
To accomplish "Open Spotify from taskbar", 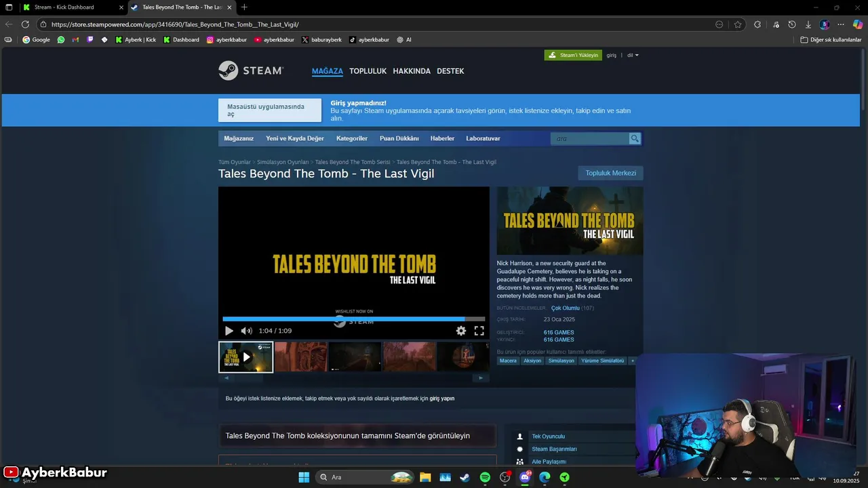I will coord(485,477).
